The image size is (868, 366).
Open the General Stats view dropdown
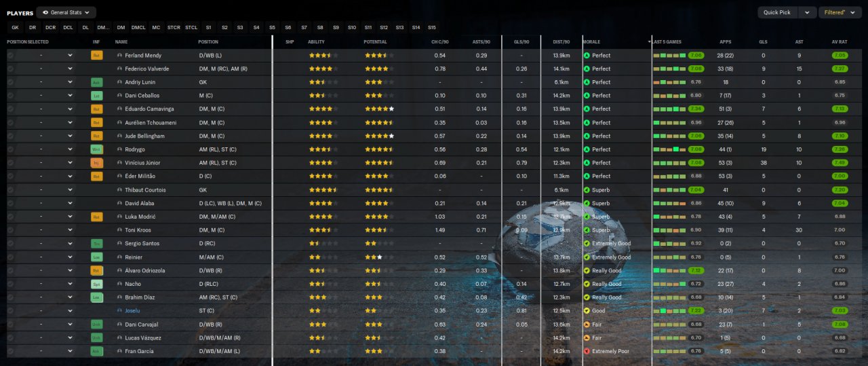click(66, 12)
